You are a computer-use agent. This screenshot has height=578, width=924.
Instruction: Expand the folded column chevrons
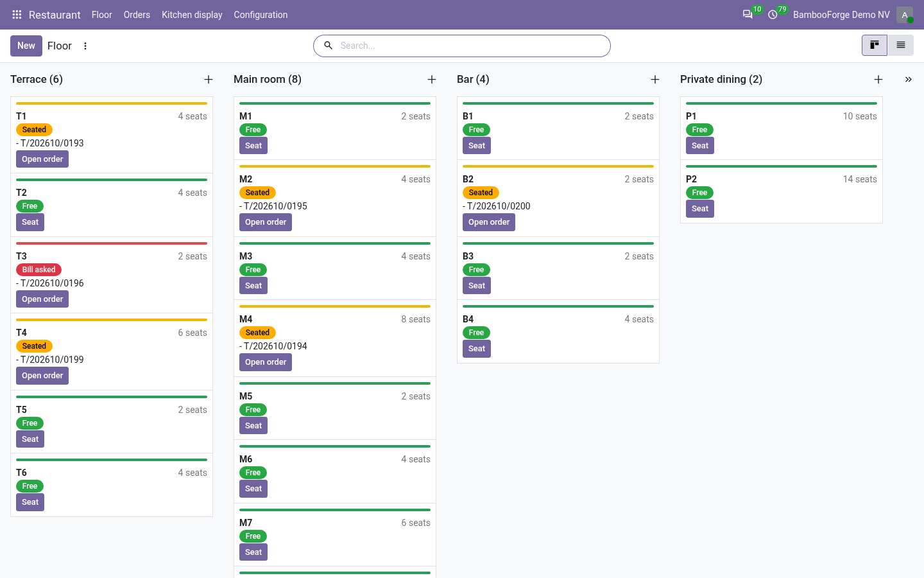coord(909,80)
